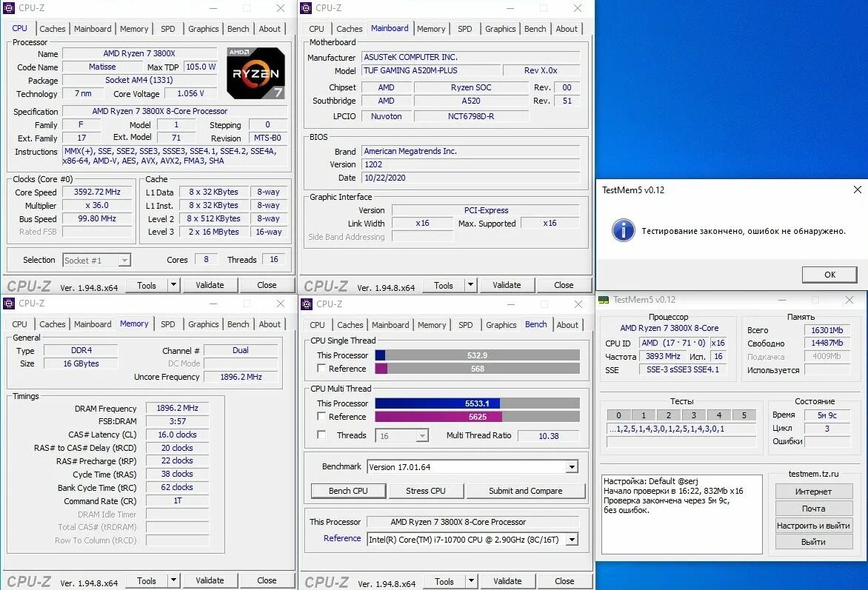The image size is (868, 590).
Task: Open About tab in Bench window
Action: [567, 325]
